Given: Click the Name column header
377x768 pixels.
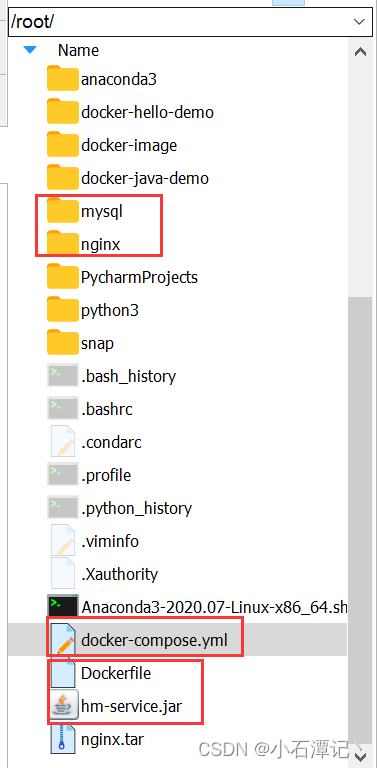Looking at the screenshot, I should 78,50.
